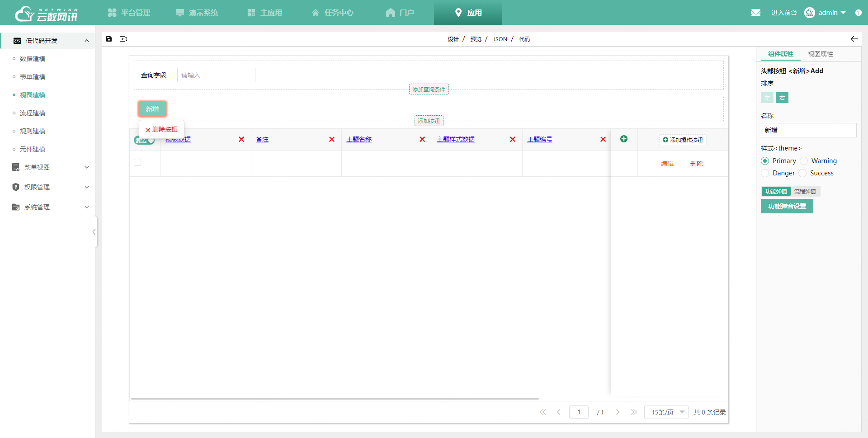Open the mail messages icon
This screenshot has width=868, height=438.
[x=756, y=13]
